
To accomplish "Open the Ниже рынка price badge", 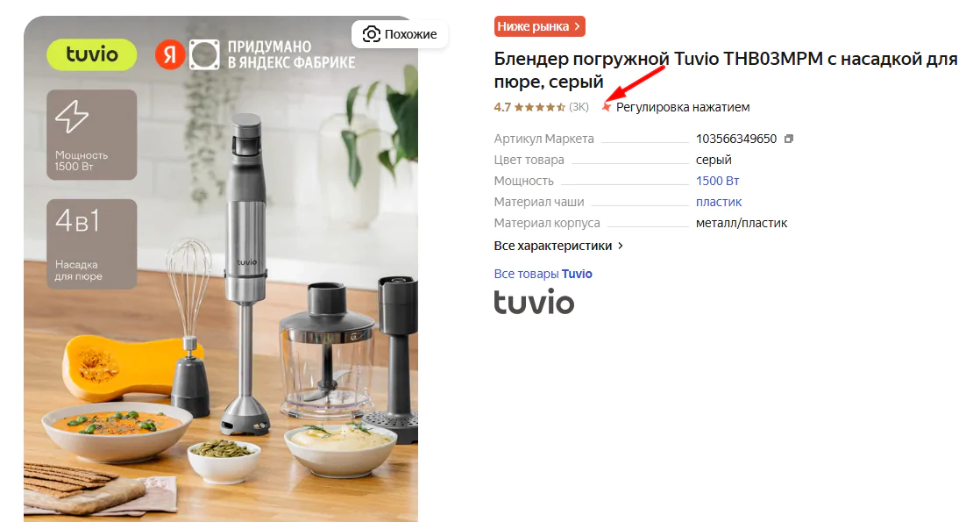I will [539, 26].
